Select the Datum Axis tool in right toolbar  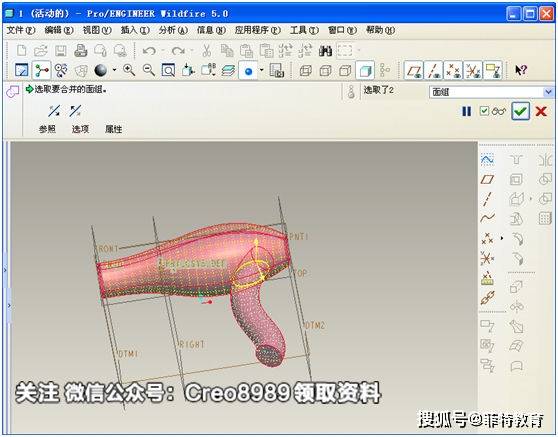point(487,199)
